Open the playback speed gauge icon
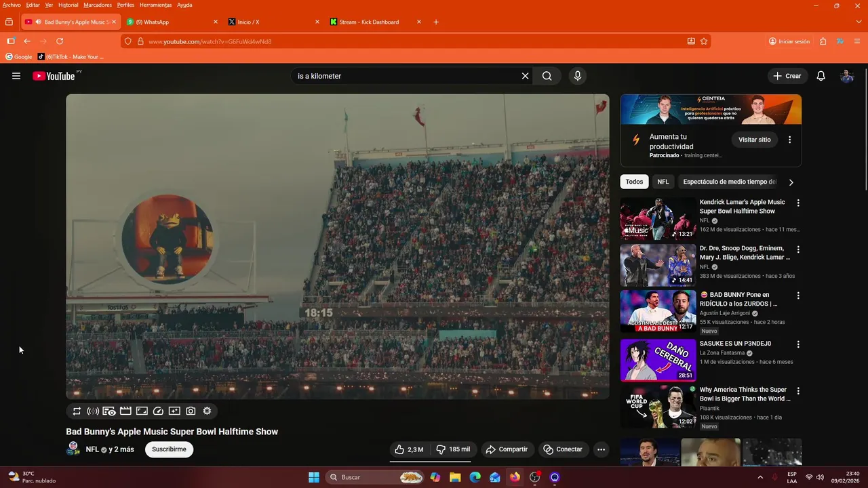 point(158,411)
